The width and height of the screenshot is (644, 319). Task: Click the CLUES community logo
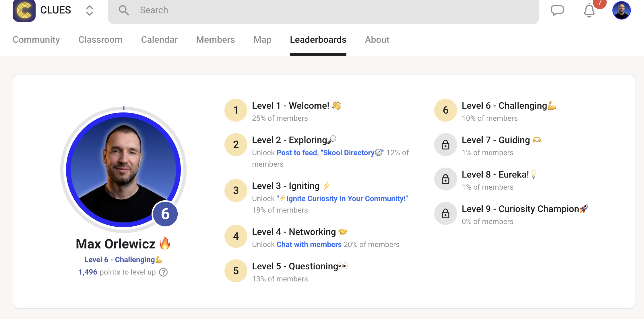24,10
